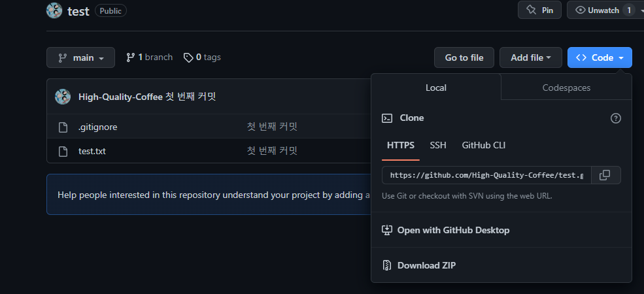Open the Clone help question mark icon

tap(616, 118)
